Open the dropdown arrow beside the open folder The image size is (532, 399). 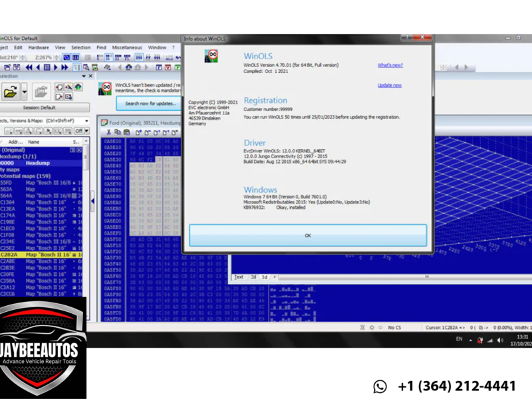(x=25, y=92)
